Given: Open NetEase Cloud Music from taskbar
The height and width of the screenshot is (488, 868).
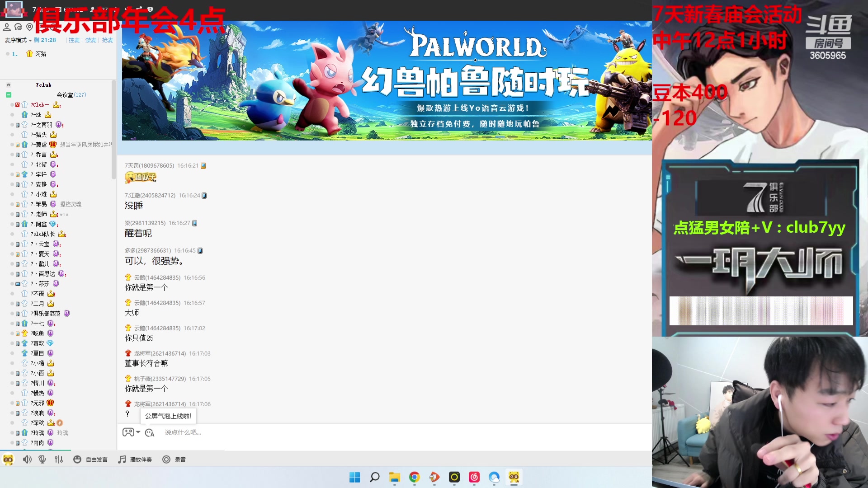Looking at the screenshot, I should (x=474, y=477).
